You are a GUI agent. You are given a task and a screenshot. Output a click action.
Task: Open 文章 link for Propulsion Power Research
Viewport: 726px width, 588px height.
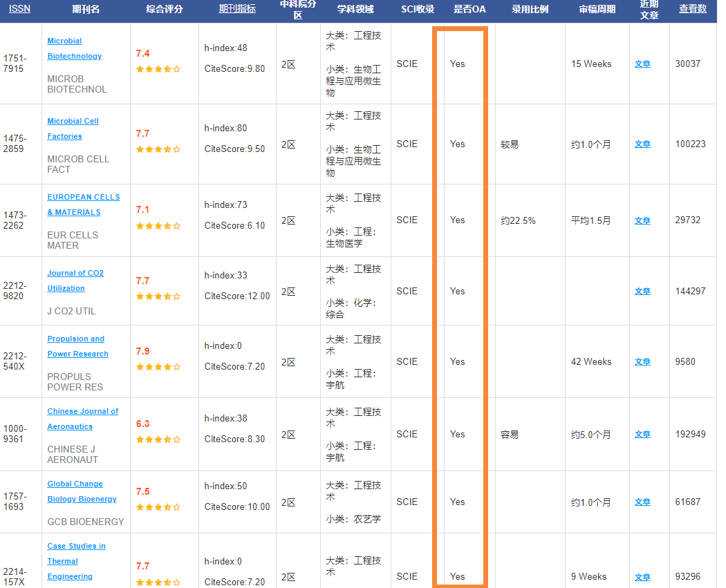[642, 362]
